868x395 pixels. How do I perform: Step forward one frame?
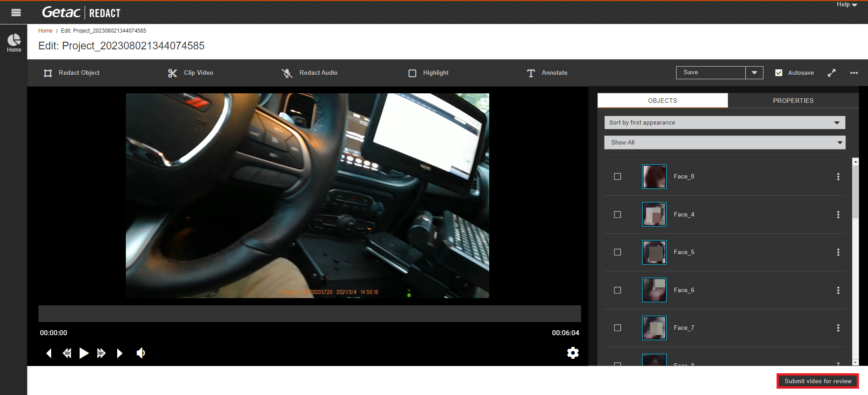119,353
